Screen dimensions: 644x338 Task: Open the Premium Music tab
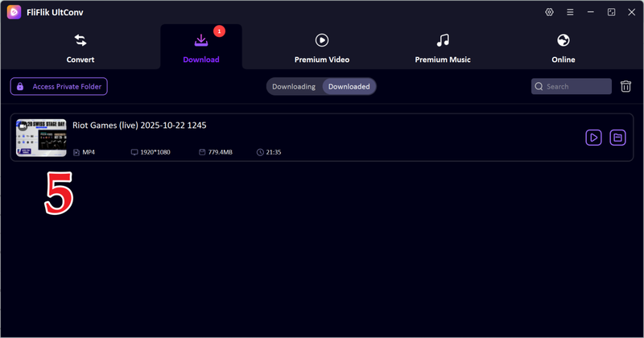click(x=442, y=48)
